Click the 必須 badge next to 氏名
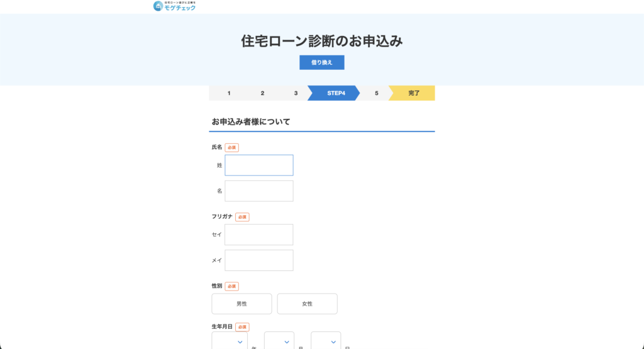This screenshot has height=349, width=644. click(x=231, y=148)
